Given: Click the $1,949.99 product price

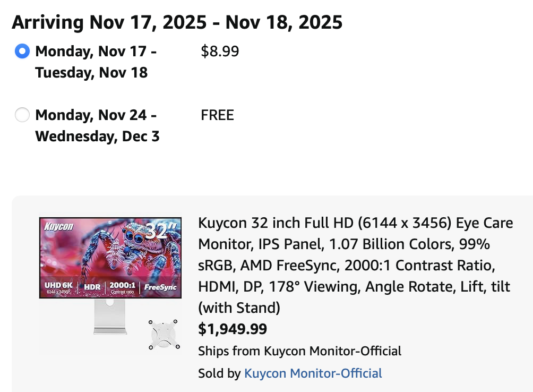Looking at the screenshot, I should (233, 329).
